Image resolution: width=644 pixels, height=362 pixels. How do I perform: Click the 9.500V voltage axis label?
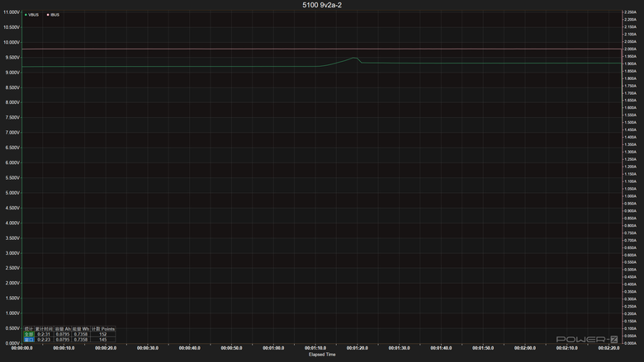[12, 58]
